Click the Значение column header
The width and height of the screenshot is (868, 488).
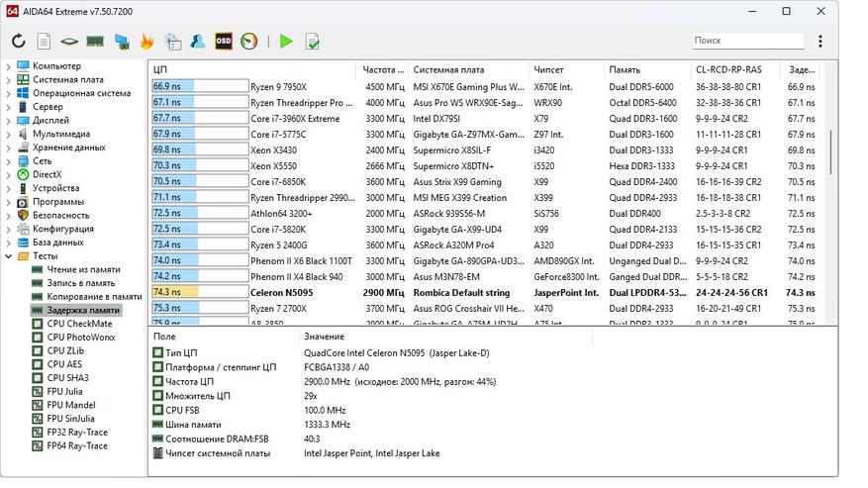click(x=445, y=337)
